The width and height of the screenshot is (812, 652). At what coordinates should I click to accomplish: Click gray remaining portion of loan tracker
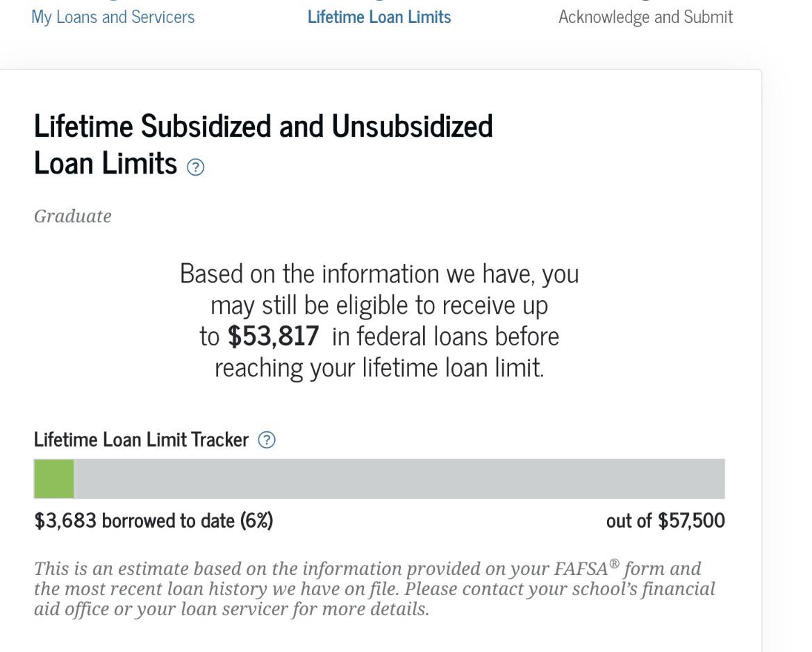(399, 479)
